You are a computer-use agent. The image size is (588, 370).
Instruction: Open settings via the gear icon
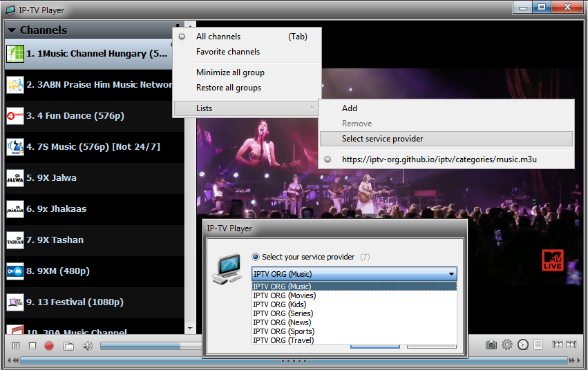coord(507,344)
